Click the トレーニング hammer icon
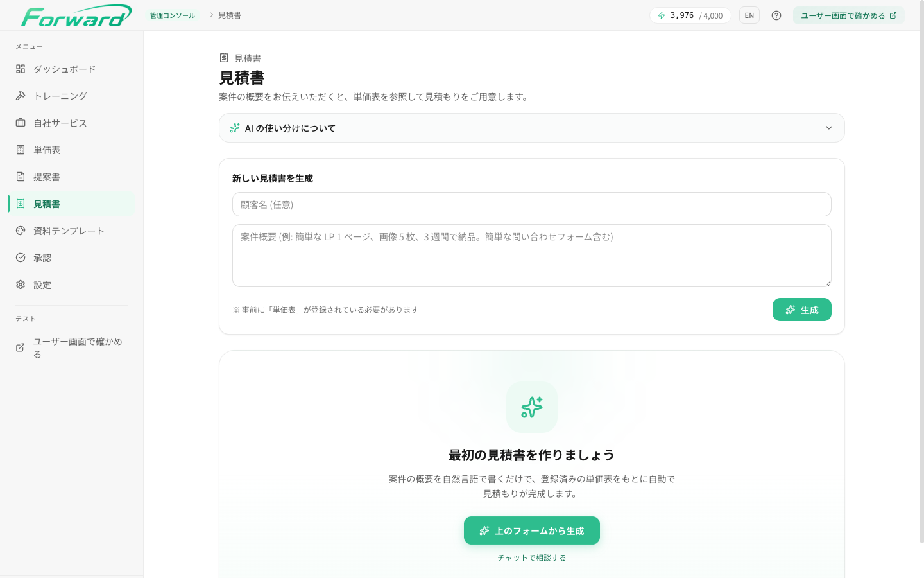This screenshot has width=924, height=578. (21, 96)
